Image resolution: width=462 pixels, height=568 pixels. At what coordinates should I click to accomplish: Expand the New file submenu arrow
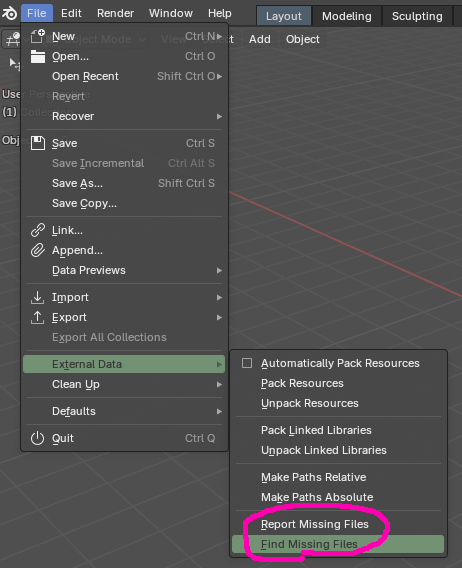[x=219, y=36]
